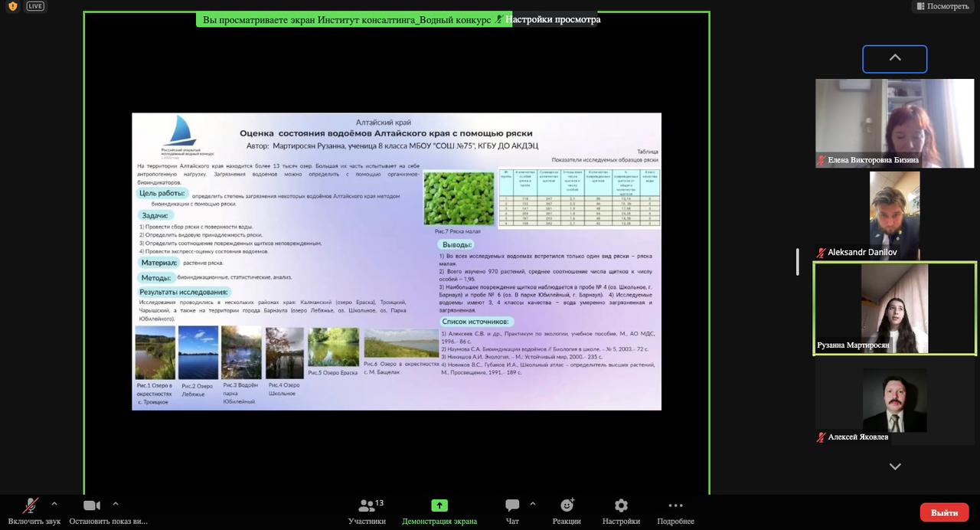Image resolution: width=980 pixels, height=530 pixels.
Task: Unmute the microphone (Включить звук)
Action: (31, 506)
